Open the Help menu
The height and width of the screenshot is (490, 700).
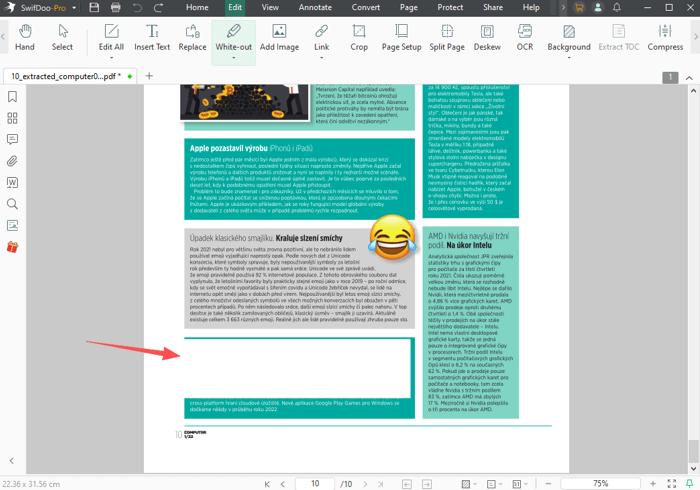[x=531, y=8]
